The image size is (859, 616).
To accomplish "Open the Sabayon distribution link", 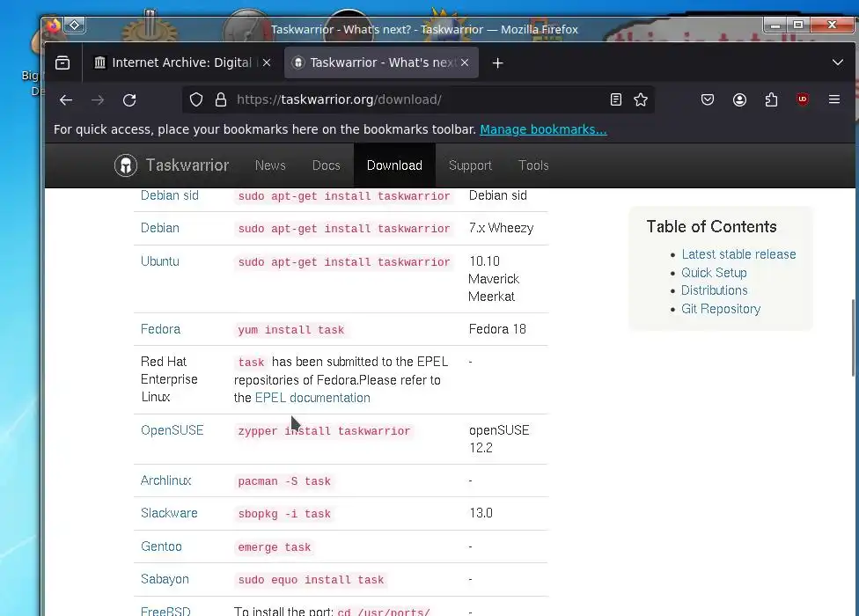I will click(165, 579).
